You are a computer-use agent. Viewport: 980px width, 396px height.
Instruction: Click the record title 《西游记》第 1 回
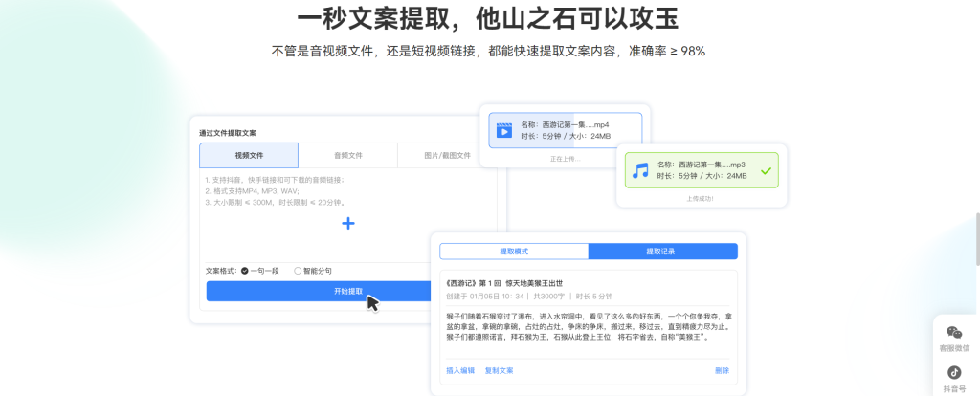click(504, 283)
